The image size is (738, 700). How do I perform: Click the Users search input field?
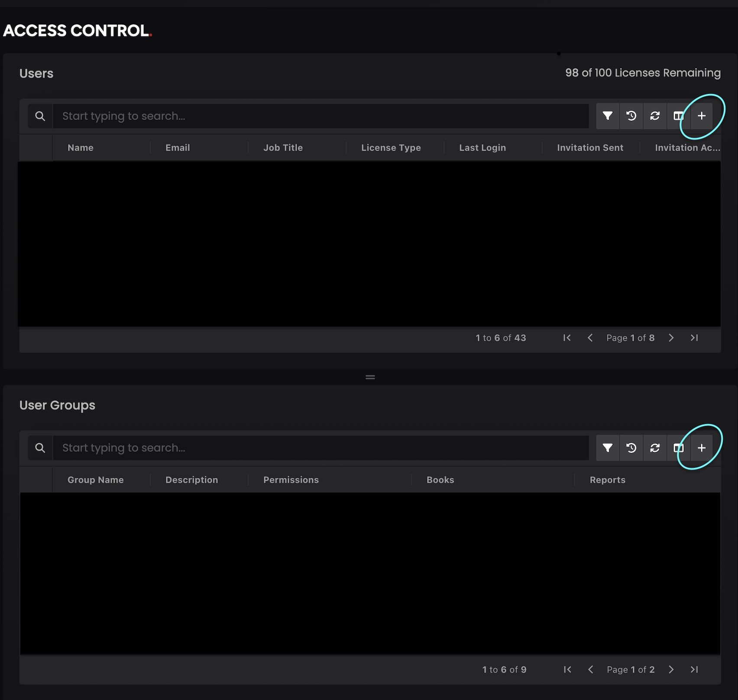tap(320, 116)
